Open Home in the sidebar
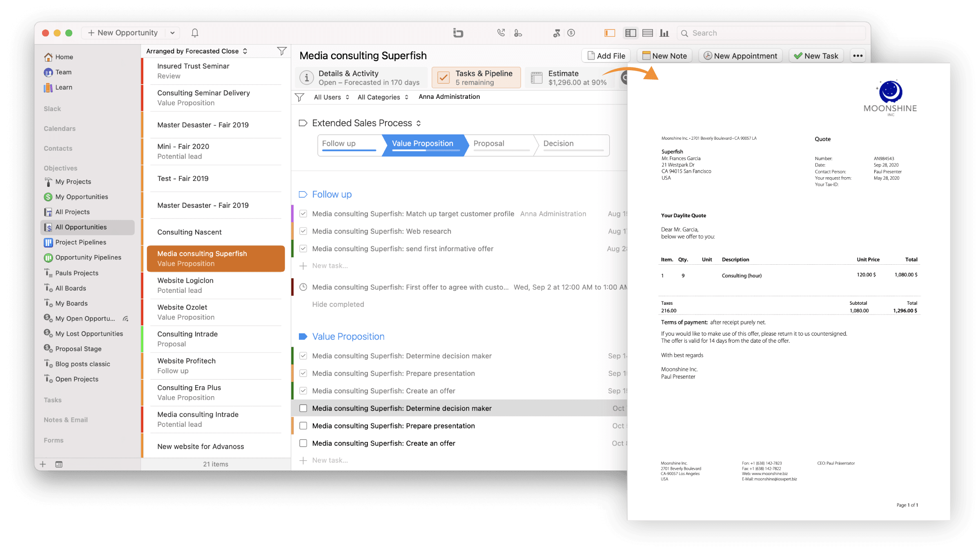This screenshot has height=551, width=980. pyautogui.click(x=59, y=57)
